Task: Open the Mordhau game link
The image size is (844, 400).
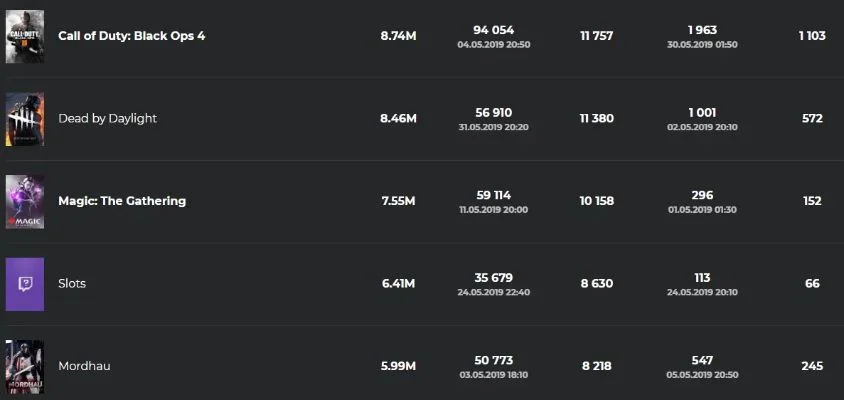Action: coord(85,366)
